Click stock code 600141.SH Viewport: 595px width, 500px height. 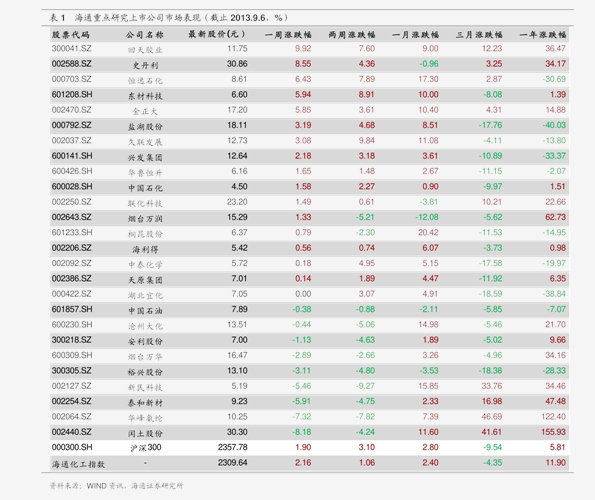[x=72, y=156]
